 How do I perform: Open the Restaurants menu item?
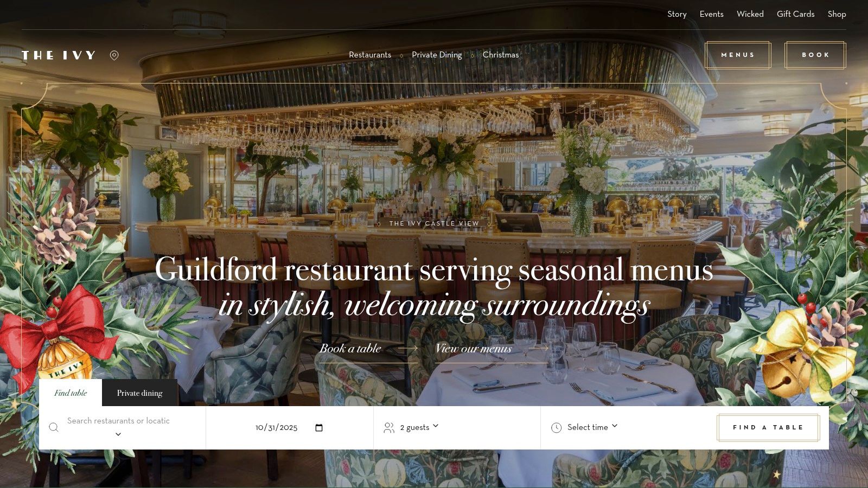pyautogui.click(x=370, y=55)
